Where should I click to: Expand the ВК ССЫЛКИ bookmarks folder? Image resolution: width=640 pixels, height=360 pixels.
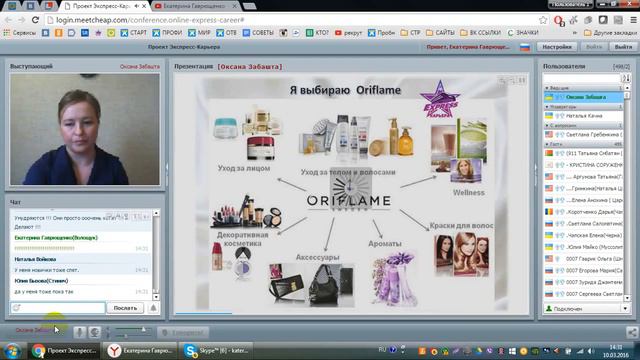tap(480, 33)
